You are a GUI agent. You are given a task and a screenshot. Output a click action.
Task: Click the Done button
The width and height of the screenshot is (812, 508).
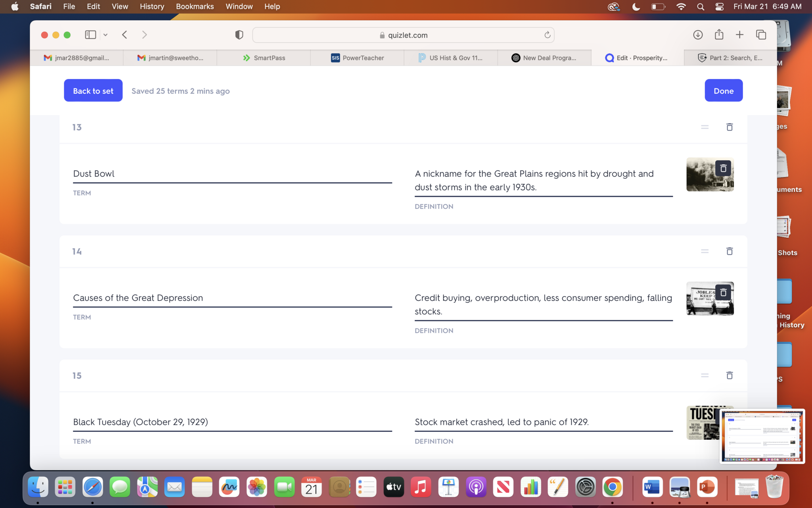point(723,90)
